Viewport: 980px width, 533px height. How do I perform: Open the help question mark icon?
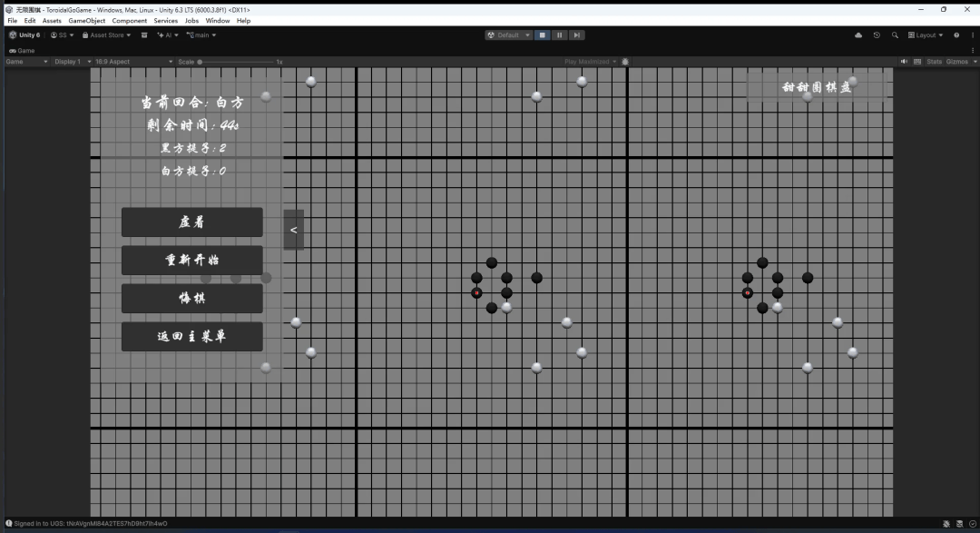(955, 35)
